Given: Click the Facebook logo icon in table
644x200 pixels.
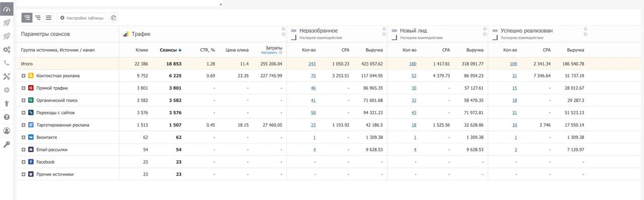Looking at the screenshot, I should point(31,162).
